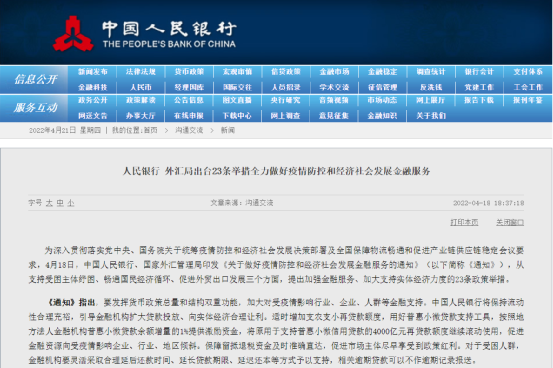Image resolution: width=553 pixels, height=368 pixels.
Task: Click the 文章来源：沟通交流 text
Action: tap(242, 203)
